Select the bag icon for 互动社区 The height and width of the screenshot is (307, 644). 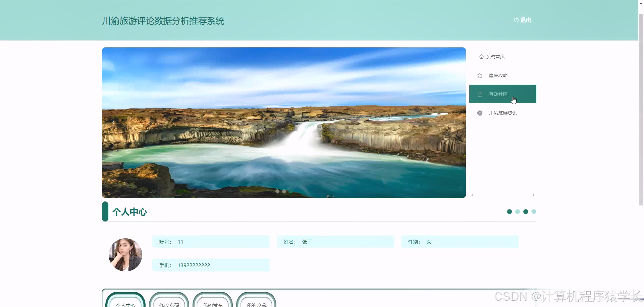480,94
